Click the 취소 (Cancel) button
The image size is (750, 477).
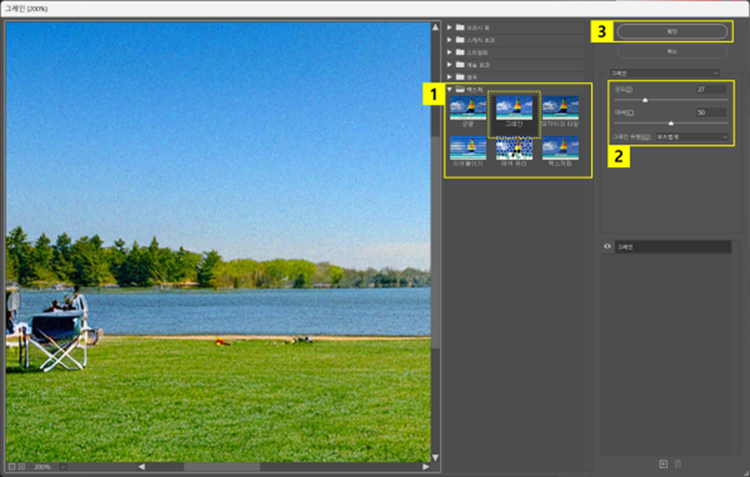(x=672, y=51)
